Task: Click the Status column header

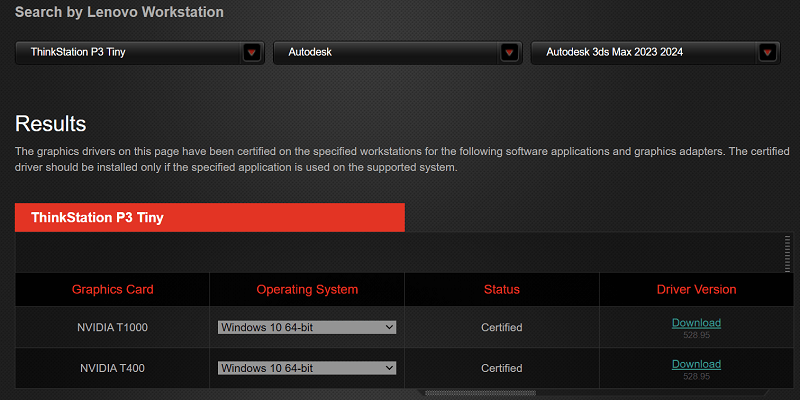Action: pos(502,290)
